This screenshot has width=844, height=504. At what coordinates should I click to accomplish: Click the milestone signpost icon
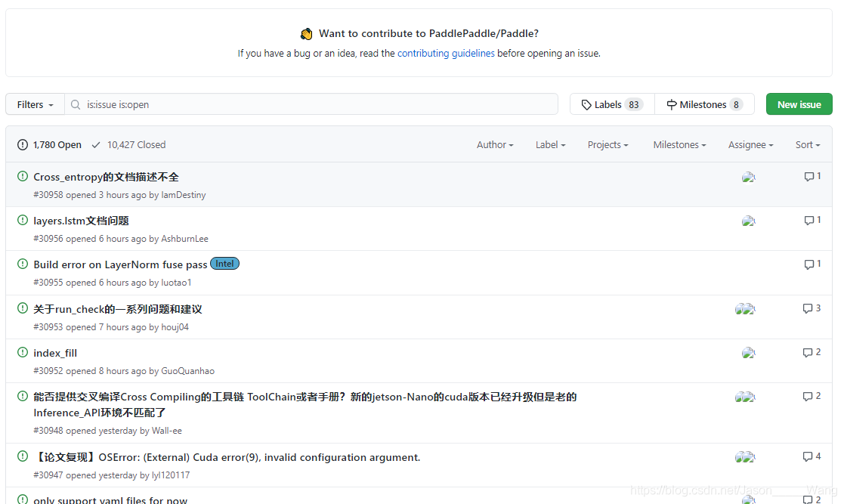(672, 104)
